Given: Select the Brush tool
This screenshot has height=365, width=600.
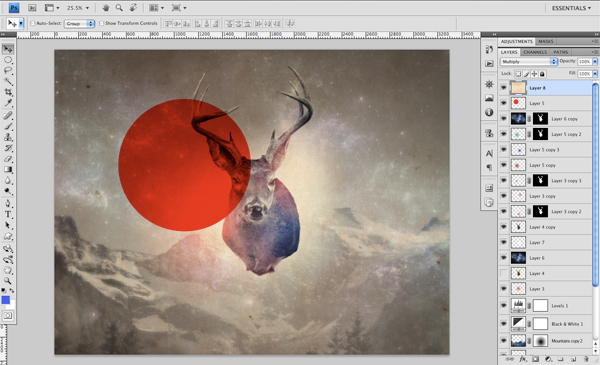Looking at the screenshot, I should (8, 126).
